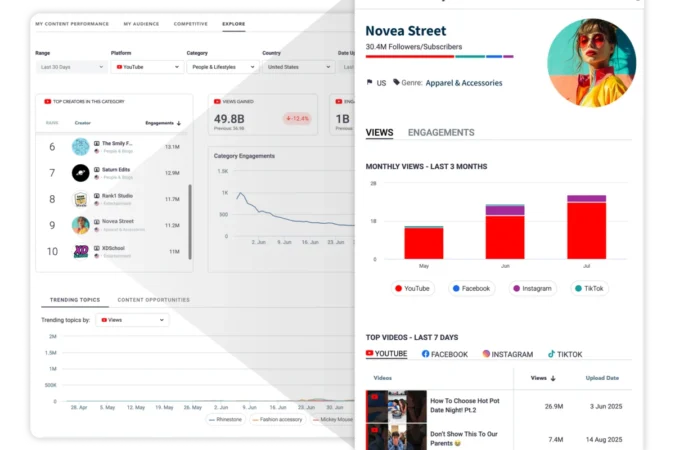The height and width of the screenshot is (450, 675).
Task: Sort videos by Views down arrow
Action: coord(553,378)
